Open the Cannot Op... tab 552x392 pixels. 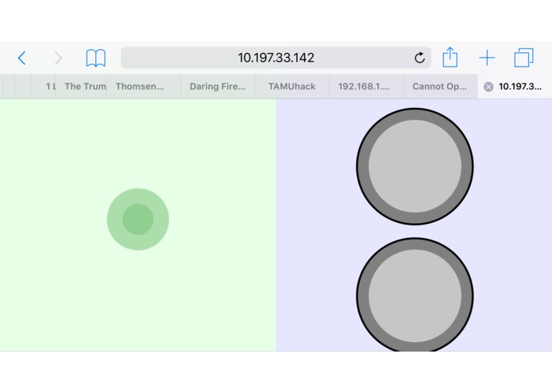coord(440,86)
